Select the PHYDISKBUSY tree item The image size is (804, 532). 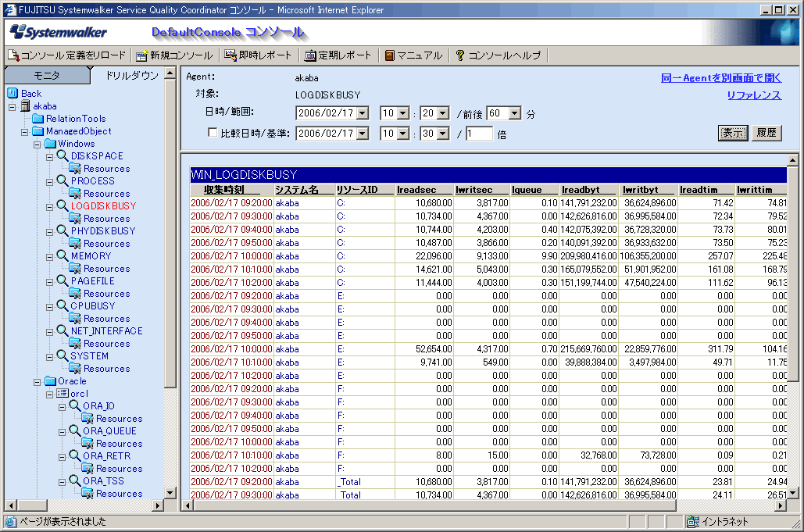[x=103, y=230]
